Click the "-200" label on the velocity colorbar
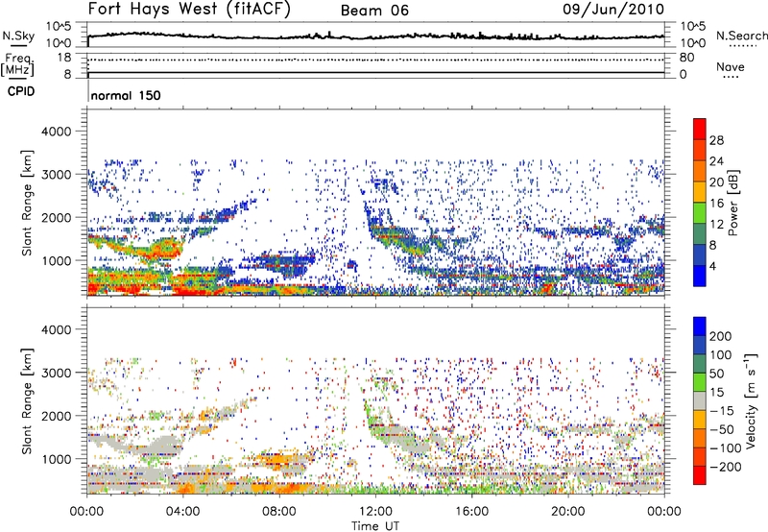Viewport: 768px width, 532px height. (x=726, y=467)
